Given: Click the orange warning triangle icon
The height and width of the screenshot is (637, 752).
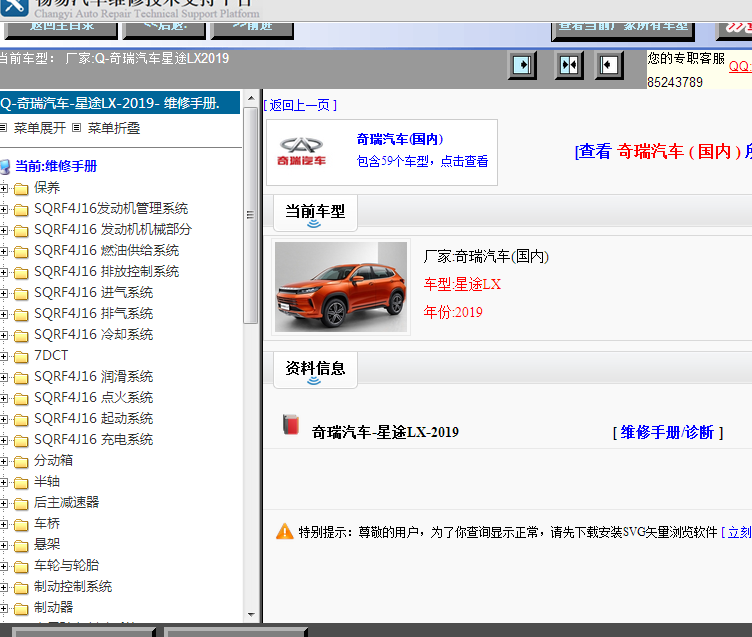Looking at the screenshot, I should (285, 531).
